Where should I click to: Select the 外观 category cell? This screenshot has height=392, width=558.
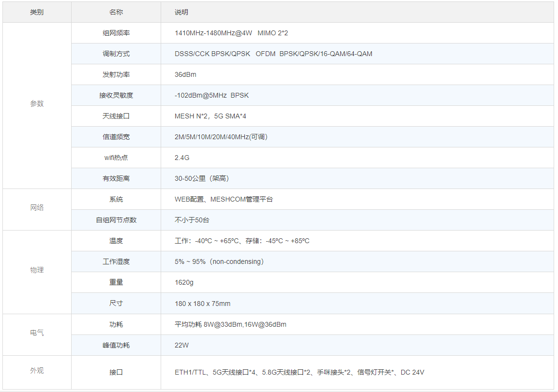[37, 371]
